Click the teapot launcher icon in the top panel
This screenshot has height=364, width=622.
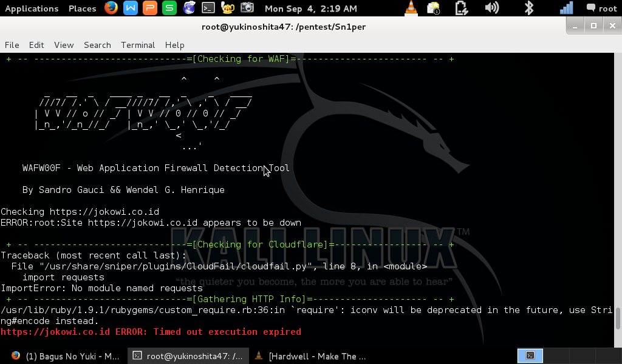click(x=228, y=8)
